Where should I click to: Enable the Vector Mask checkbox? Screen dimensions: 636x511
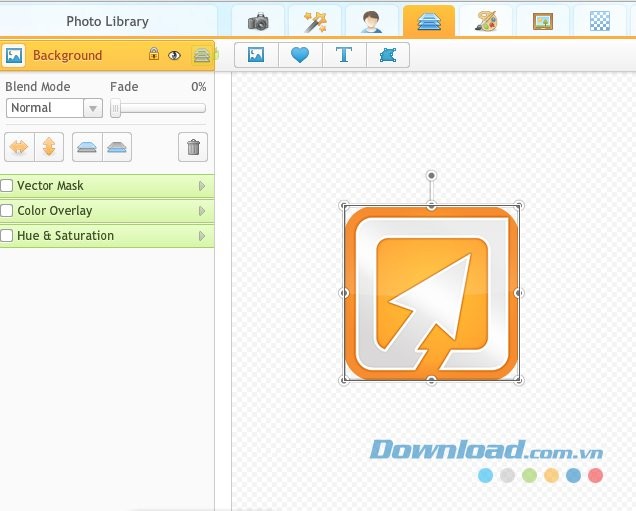(x=7, y=186)
